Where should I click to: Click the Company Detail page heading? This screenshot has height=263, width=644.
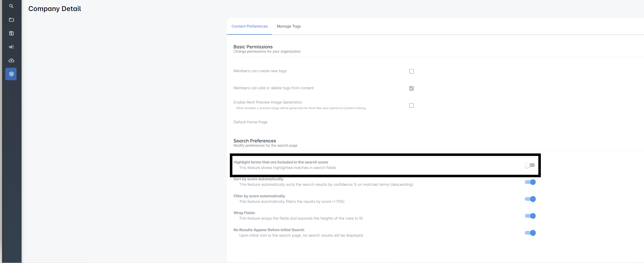pos(55,9)
